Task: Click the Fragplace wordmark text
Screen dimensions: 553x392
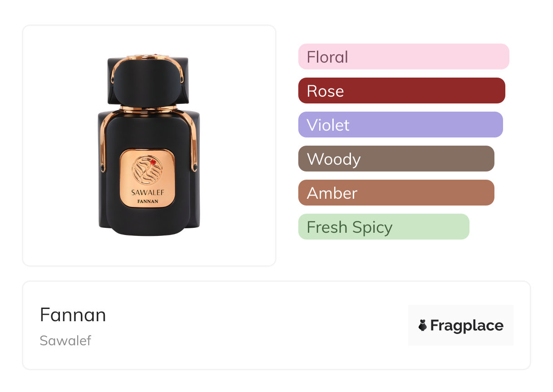Action: 467,325
